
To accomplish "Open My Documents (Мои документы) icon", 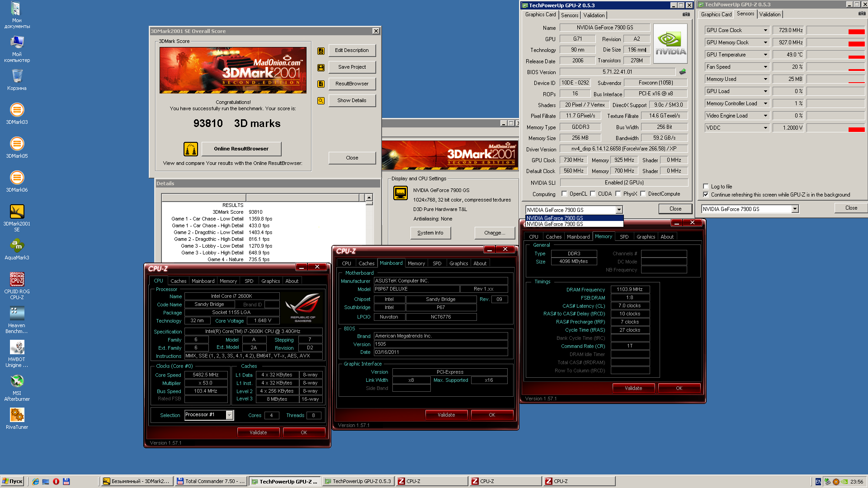I will [x=17, y=15].
